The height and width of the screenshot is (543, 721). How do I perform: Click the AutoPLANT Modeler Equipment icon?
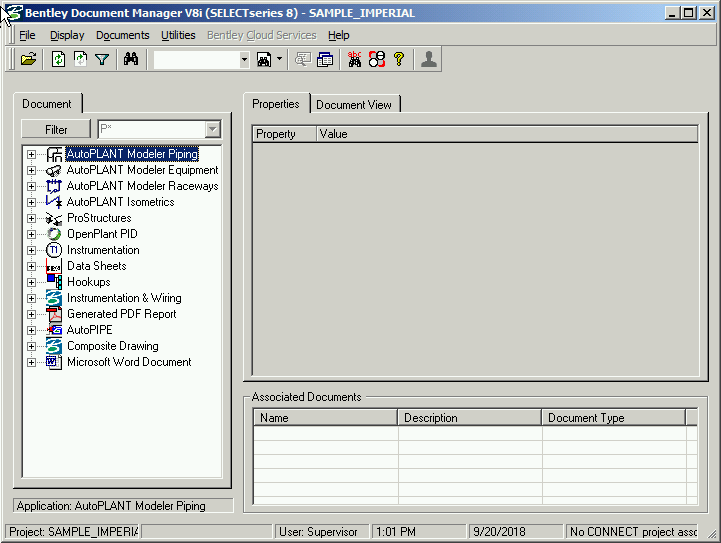pos(54,171)
